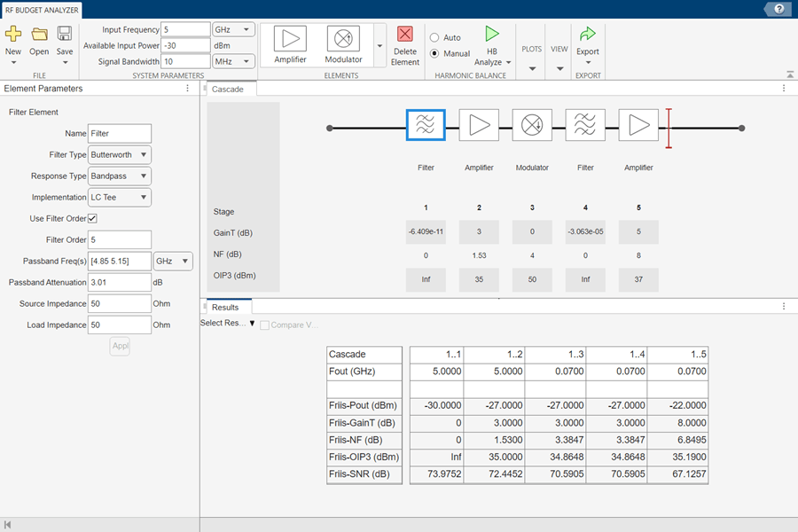The height and width of the screenshot is (532, 798).
Task: Open the Filter Type dropdown
Action: click(x=119, y=154)
